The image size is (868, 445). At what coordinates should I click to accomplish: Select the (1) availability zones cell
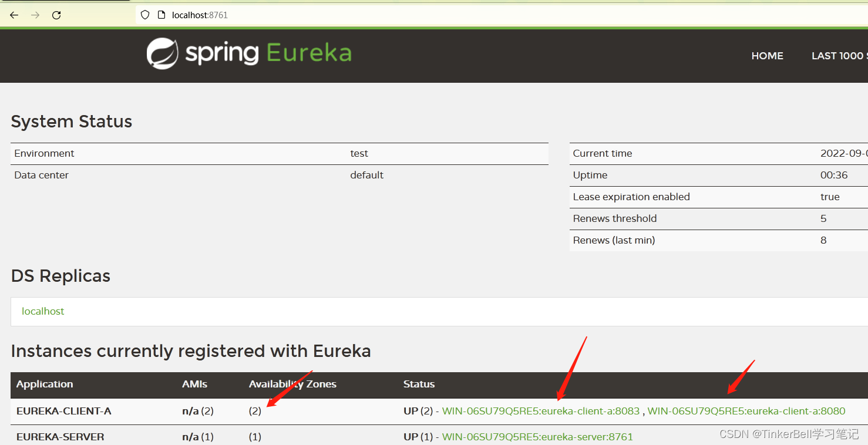(x=255, y=437)
